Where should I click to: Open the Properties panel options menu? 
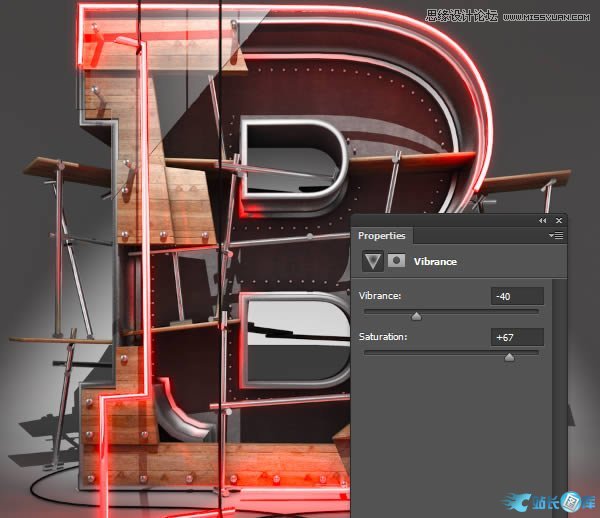pos(558,236)
